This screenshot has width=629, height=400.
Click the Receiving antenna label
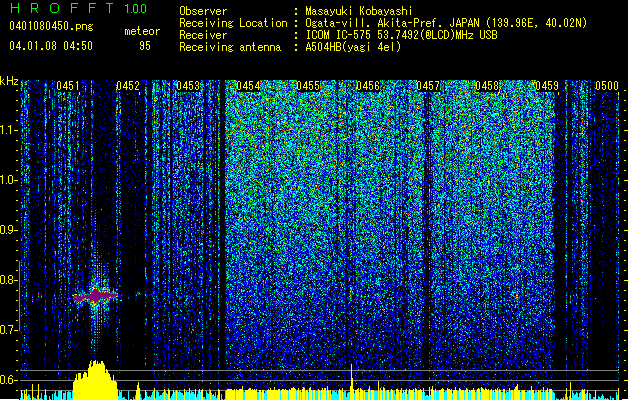click(230, 47)
